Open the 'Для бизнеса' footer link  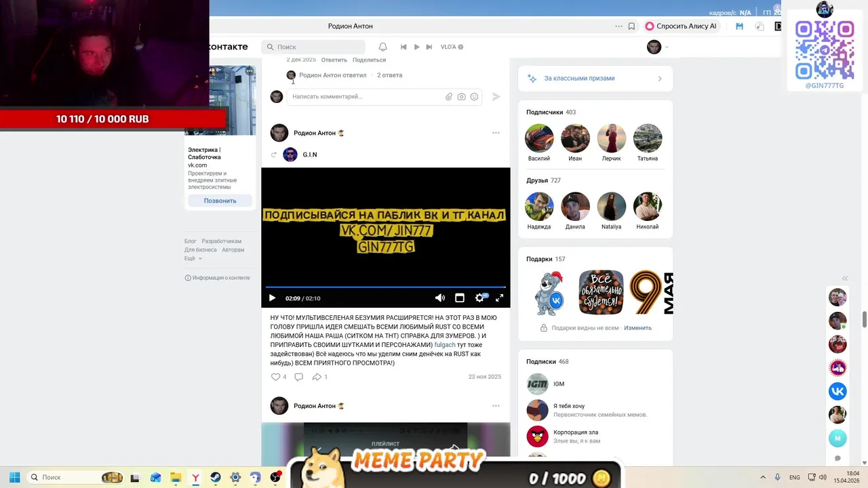point(201,250)
